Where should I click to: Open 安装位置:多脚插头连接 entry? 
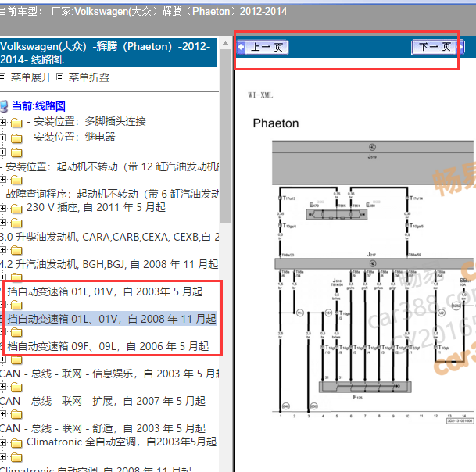tap(87, 122)
